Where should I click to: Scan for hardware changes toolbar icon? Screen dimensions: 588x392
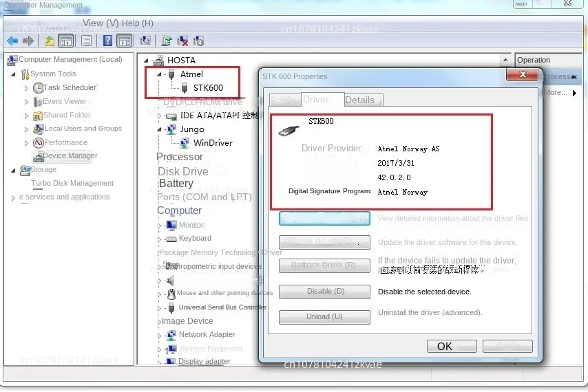coord(145,41)
